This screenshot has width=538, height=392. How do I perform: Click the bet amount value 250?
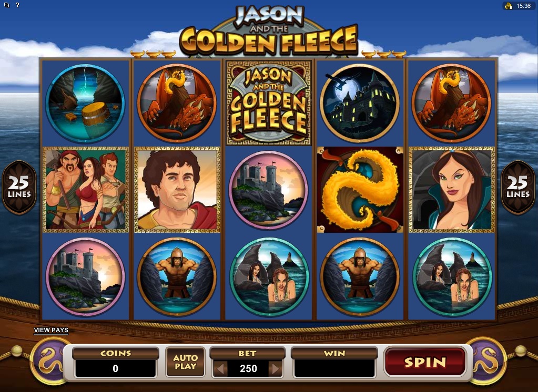[248, 369]
